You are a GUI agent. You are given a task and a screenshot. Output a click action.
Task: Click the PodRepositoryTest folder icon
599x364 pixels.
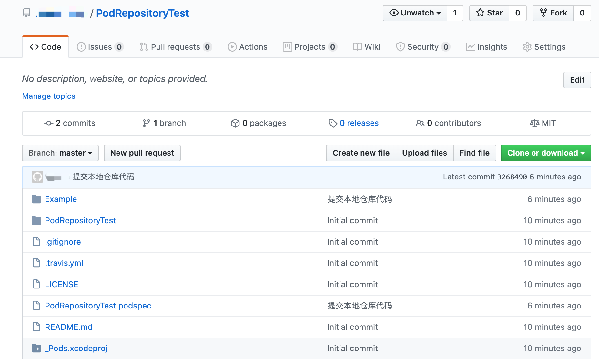(x=36, y=220)
